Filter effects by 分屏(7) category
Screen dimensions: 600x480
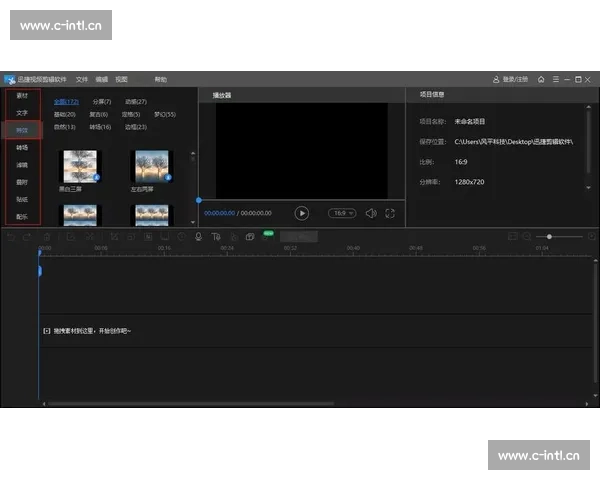102,101
